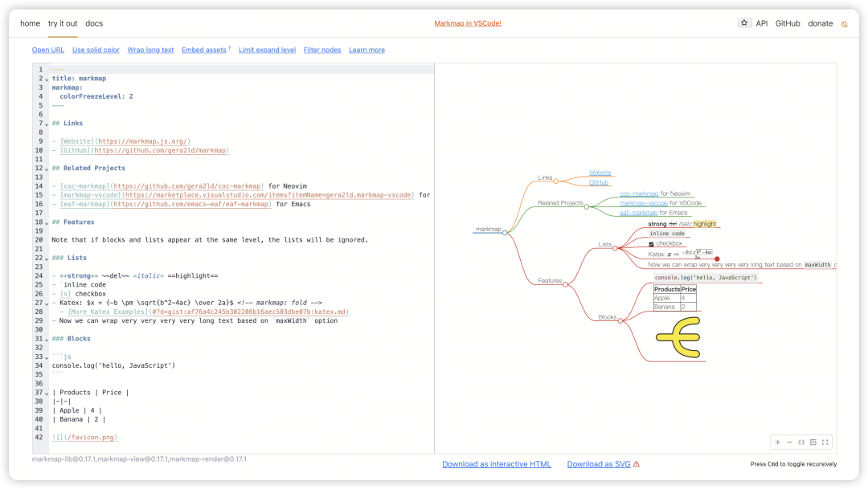Screen dimensions: 868x489
Task: Open coc-markmap link in the mindmap
Action: tap(639, 194)
